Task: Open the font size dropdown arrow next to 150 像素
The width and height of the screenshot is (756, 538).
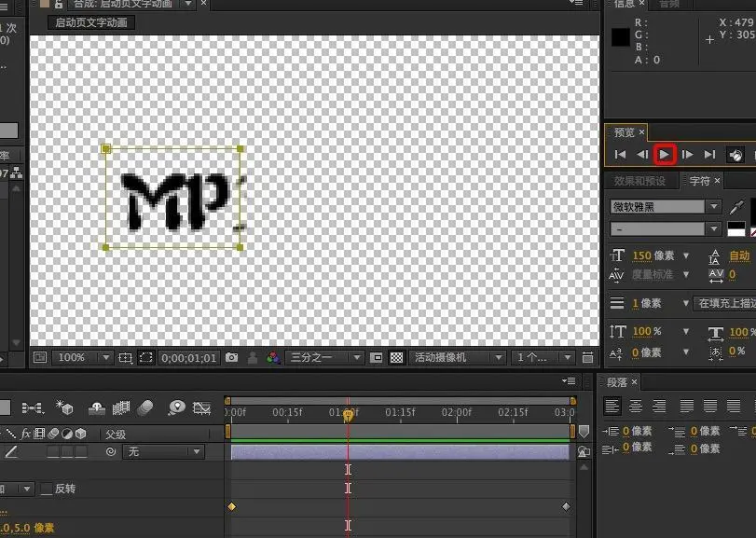Action: pos(686,255)
